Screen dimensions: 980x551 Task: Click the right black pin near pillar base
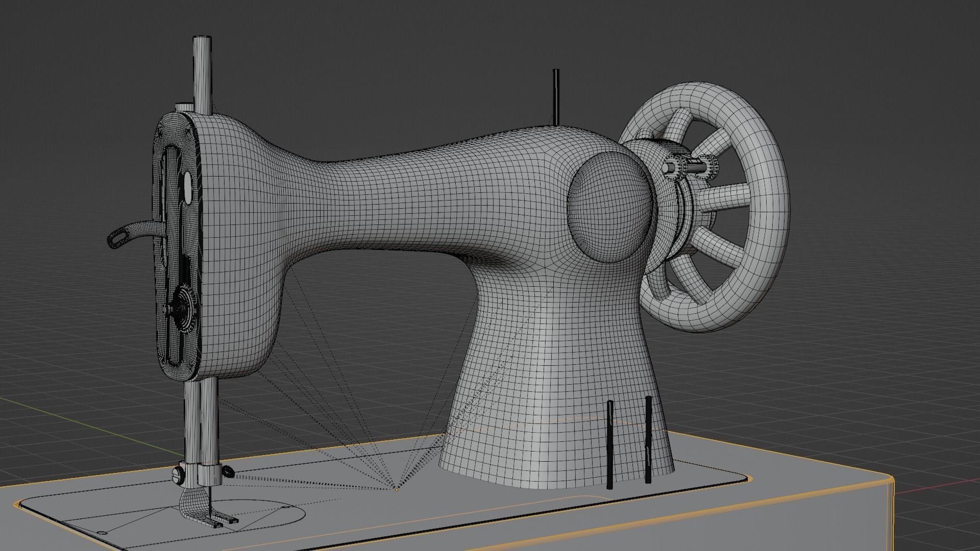point(648,439)
